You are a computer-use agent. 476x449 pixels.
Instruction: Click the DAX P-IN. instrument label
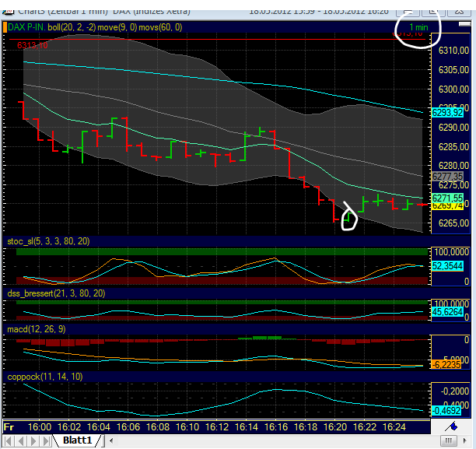[x=26, y=27]
